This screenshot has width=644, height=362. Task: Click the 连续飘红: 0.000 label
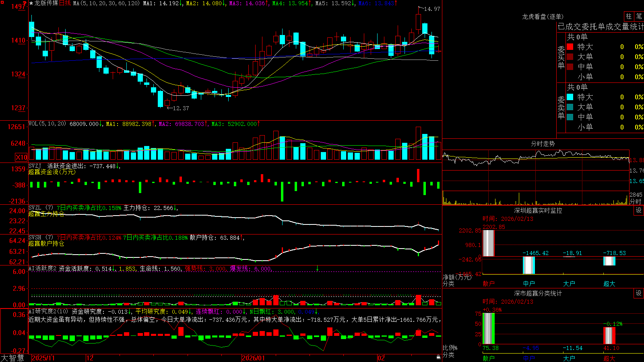(219, 311)
